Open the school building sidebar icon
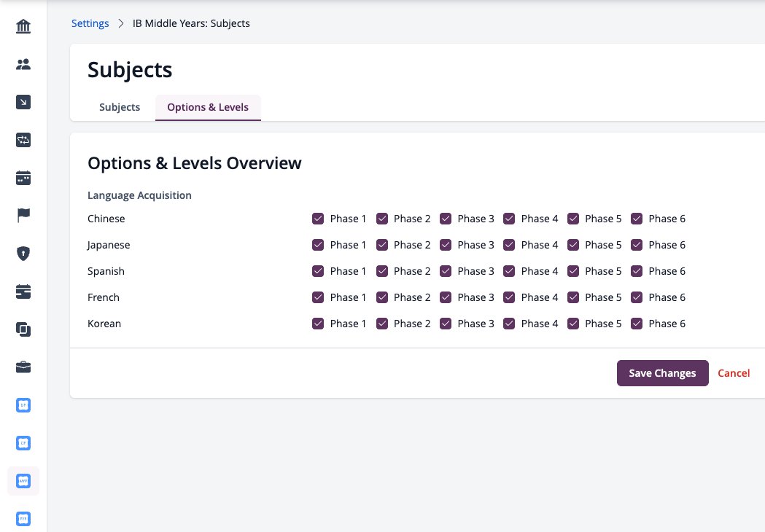 click(x=23, y=26)
